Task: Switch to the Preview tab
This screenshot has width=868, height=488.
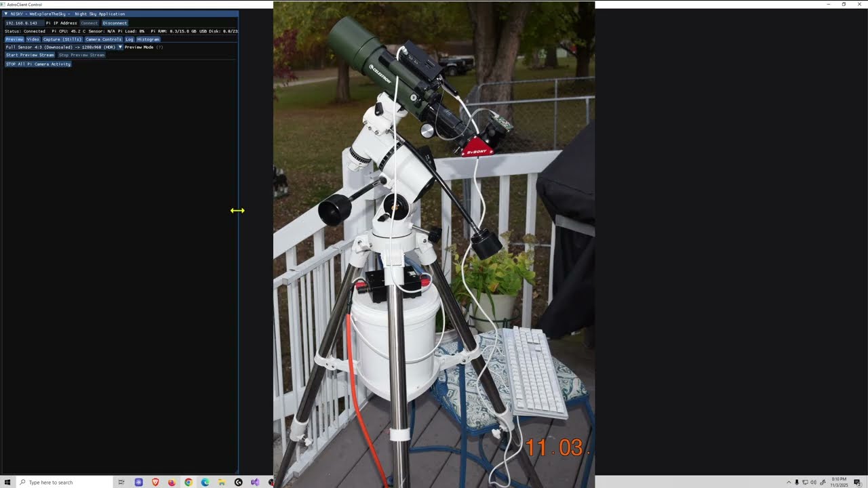Action: click(14, 39)
